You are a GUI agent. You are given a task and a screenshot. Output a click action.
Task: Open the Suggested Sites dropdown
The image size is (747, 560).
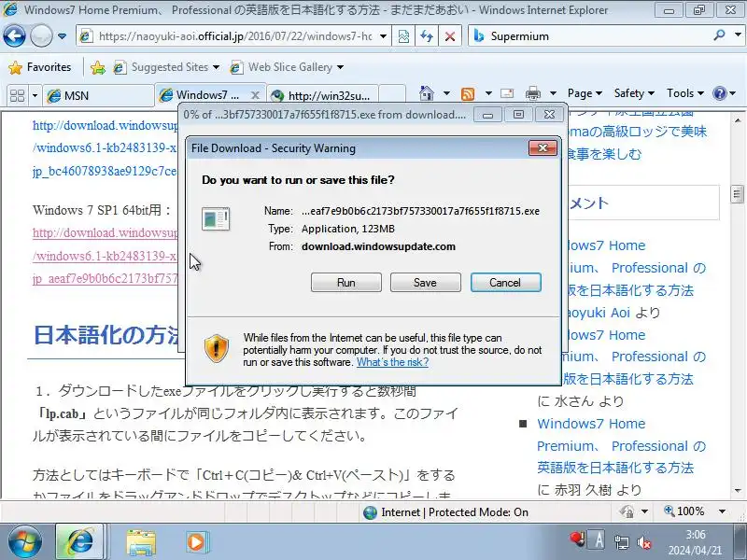point(166,67)
